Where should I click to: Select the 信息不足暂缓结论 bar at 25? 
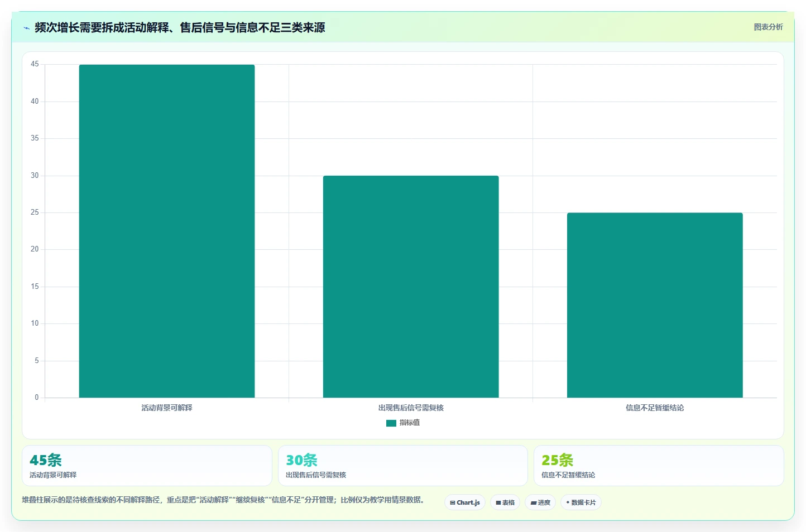point(655,305)
